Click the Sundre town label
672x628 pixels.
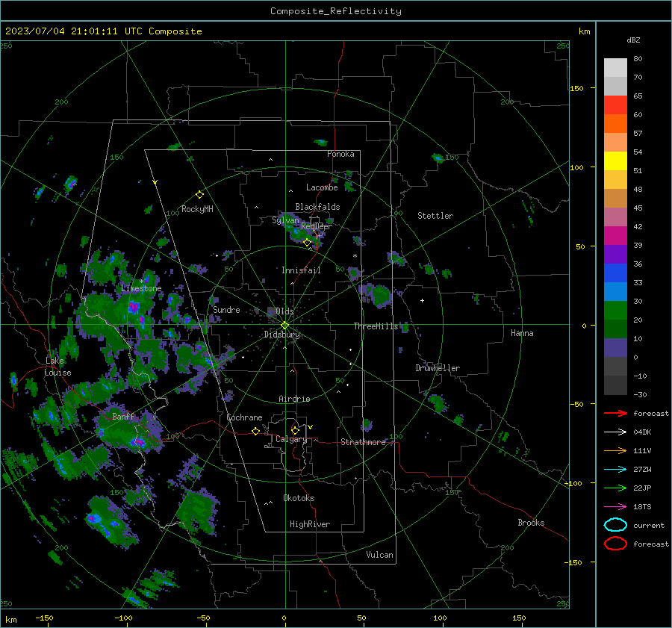(226, 309)
